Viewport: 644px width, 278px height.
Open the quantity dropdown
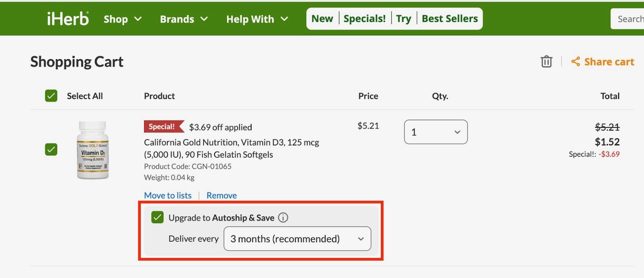[436, 132]
